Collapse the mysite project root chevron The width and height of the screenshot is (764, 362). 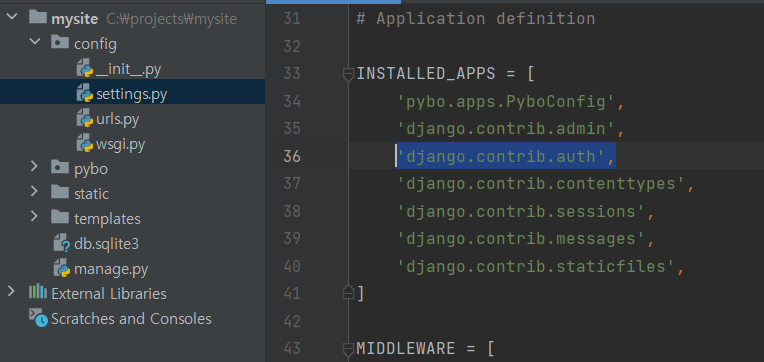pos(12,17)
